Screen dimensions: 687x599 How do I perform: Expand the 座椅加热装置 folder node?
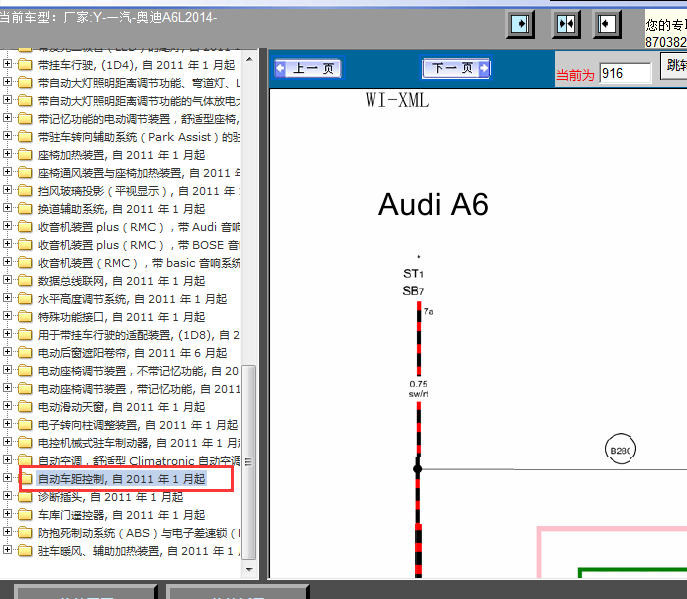(x=7, y=154)
